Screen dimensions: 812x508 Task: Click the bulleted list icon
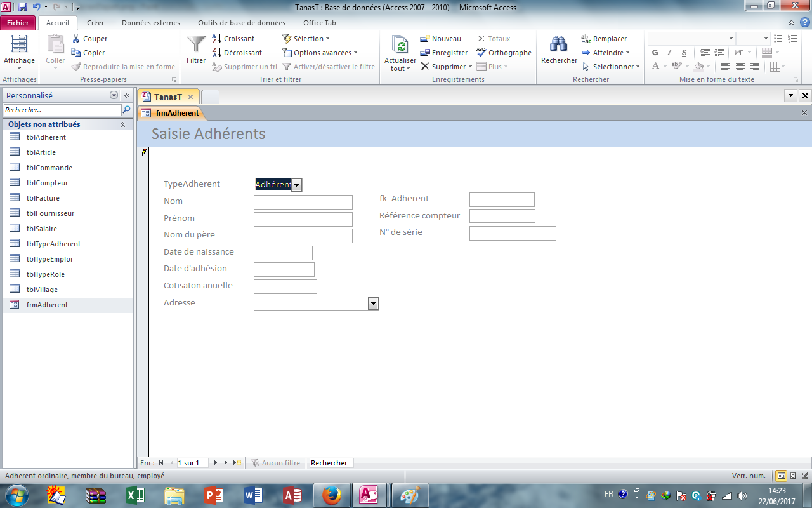click(x=778, y=39)
